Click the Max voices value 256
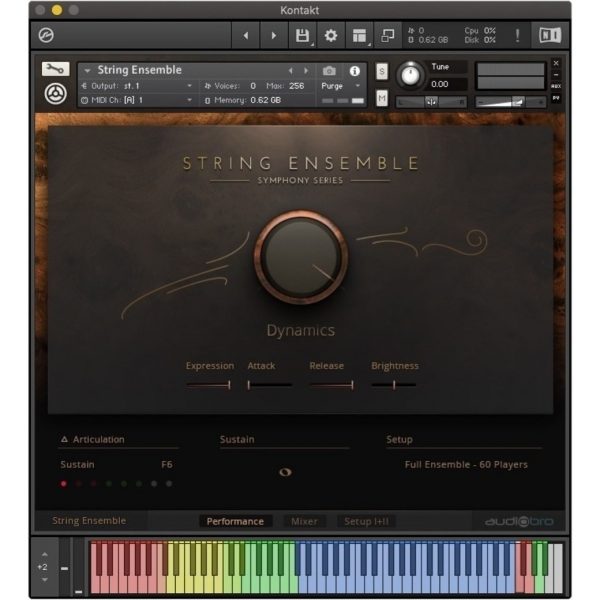Image resolution: width=600 pixels, height=600 pixels. pyautogui.click(x=296, y=86)
